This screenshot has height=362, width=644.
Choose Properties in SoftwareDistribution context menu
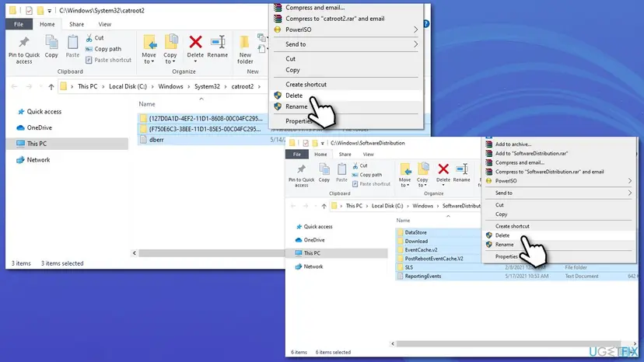point(559,256)
